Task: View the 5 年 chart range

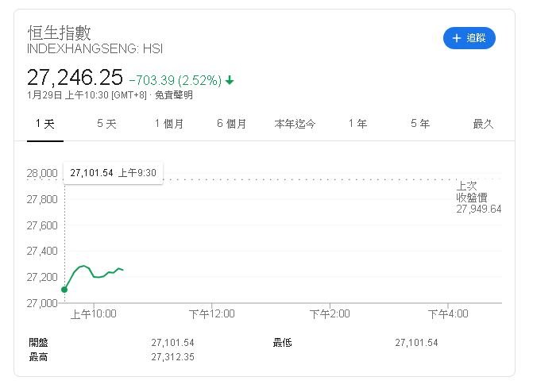Action: coord(420,124)
